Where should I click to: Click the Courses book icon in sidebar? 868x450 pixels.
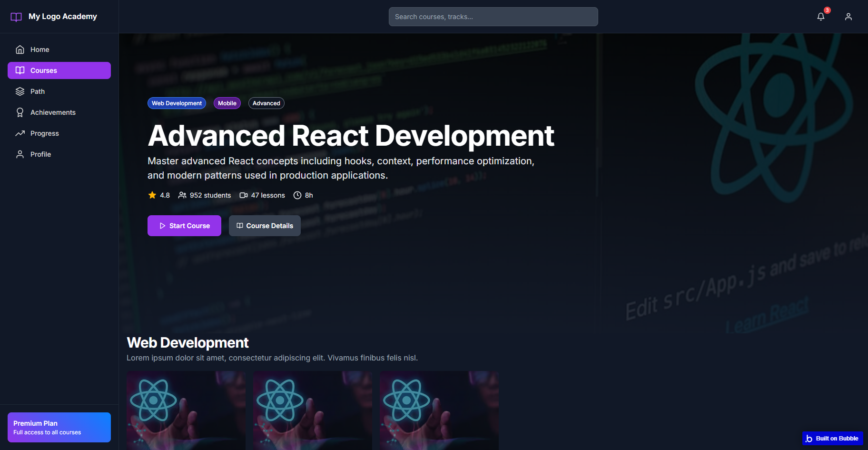pos(20,70)
